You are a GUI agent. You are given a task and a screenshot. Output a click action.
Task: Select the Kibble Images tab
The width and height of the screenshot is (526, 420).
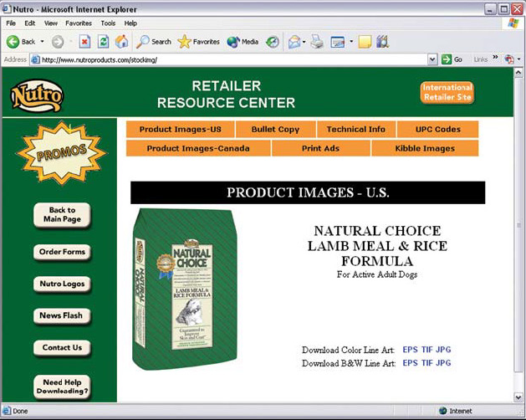[425, 148]
